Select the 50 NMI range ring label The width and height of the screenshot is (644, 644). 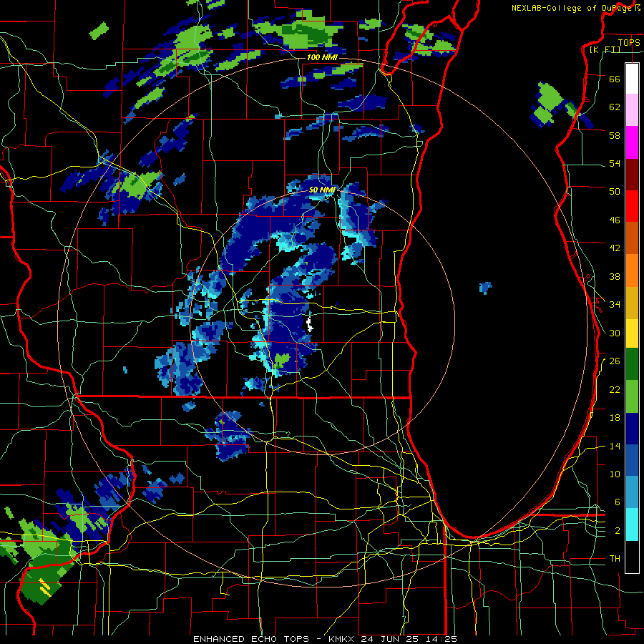click(x=322, y=190)
